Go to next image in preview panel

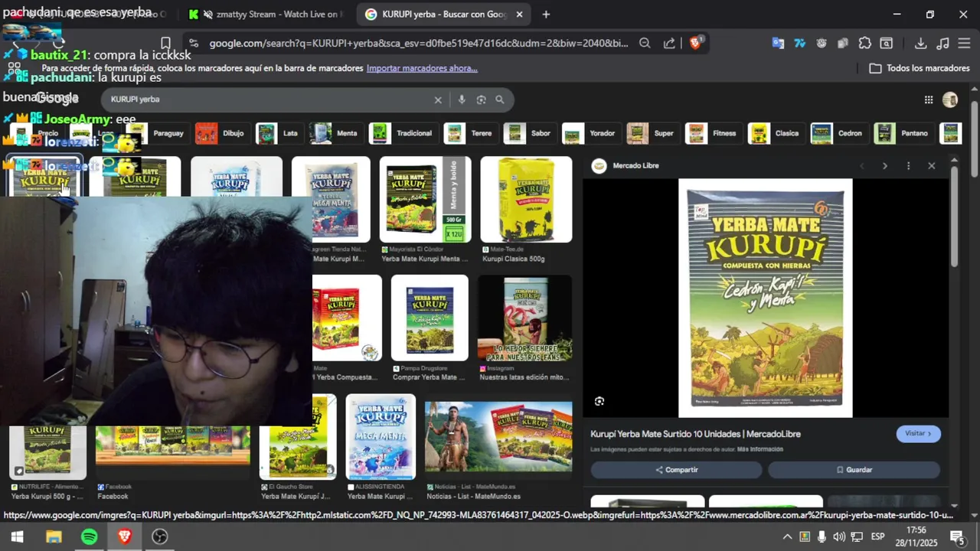click(x=885, y=166)
